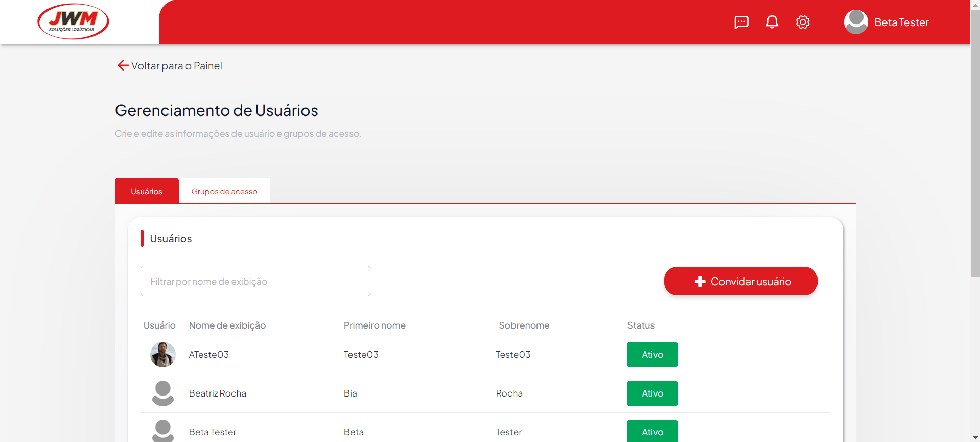Click the Beta Tester username in header

coord(901,22)
